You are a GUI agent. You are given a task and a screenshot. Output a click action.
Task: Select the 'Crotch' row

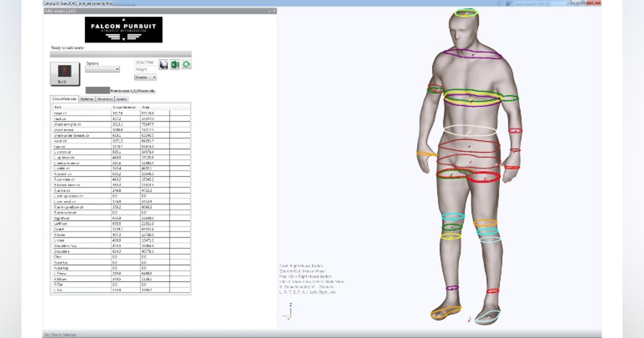(x=121, y=229)
